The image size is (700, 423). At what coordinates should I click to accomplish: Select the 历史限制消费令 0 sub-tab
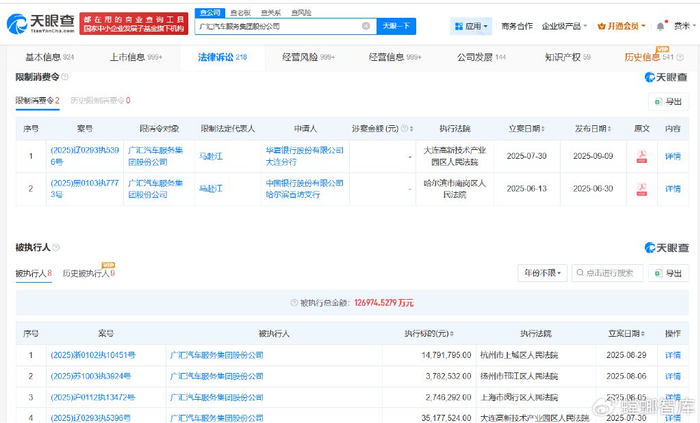[x=100, y=100]
